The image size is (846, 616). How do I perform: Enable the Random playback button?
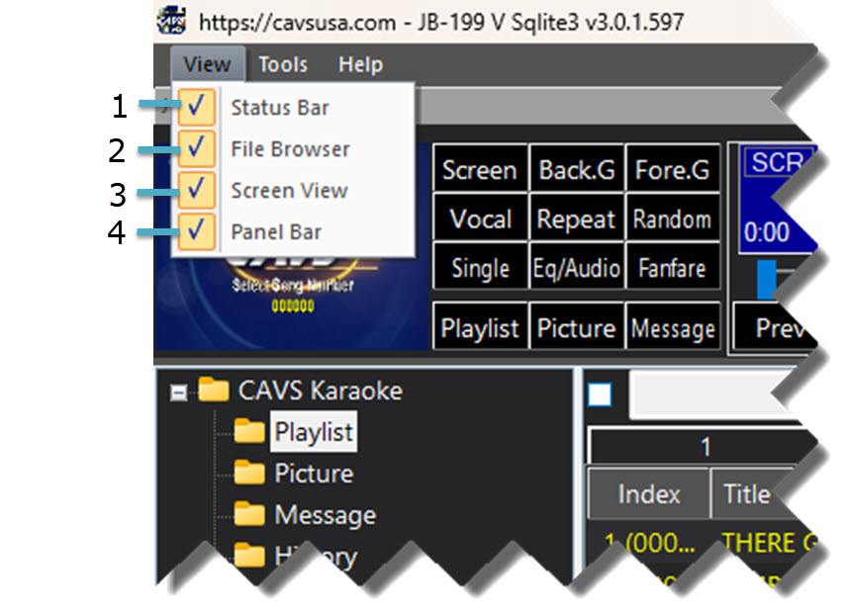[x=673, y=220]
